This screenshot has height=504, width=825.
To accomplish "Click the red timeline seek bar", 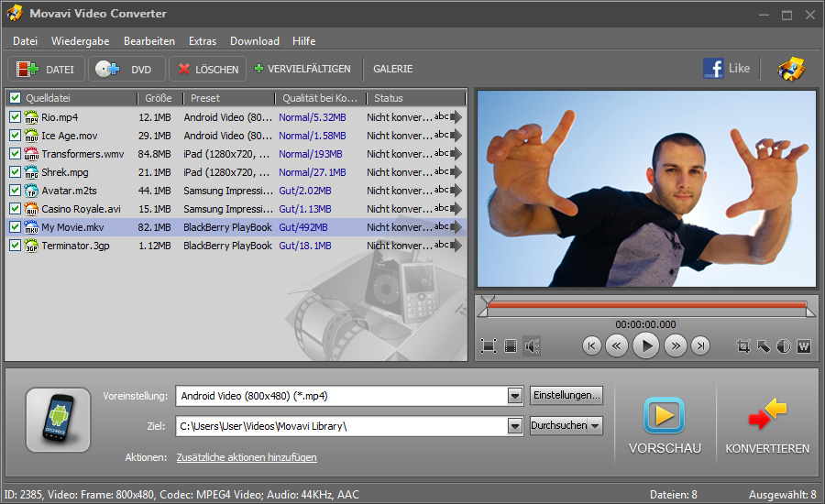I will pos(646,305).
